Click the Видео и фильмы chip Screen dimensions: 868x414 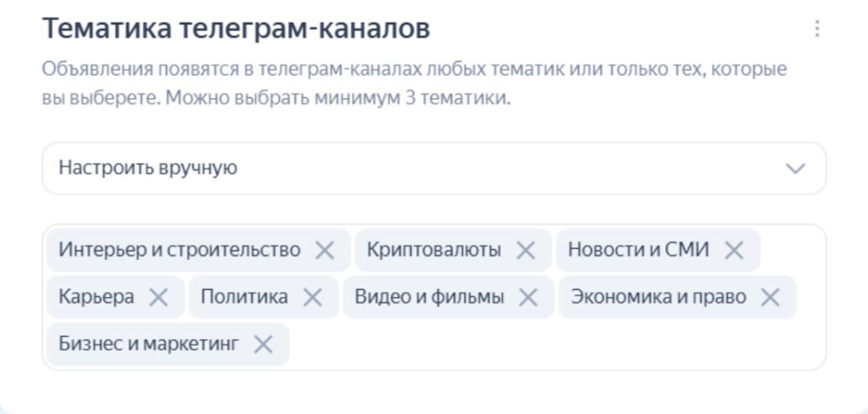pos(429,297)
